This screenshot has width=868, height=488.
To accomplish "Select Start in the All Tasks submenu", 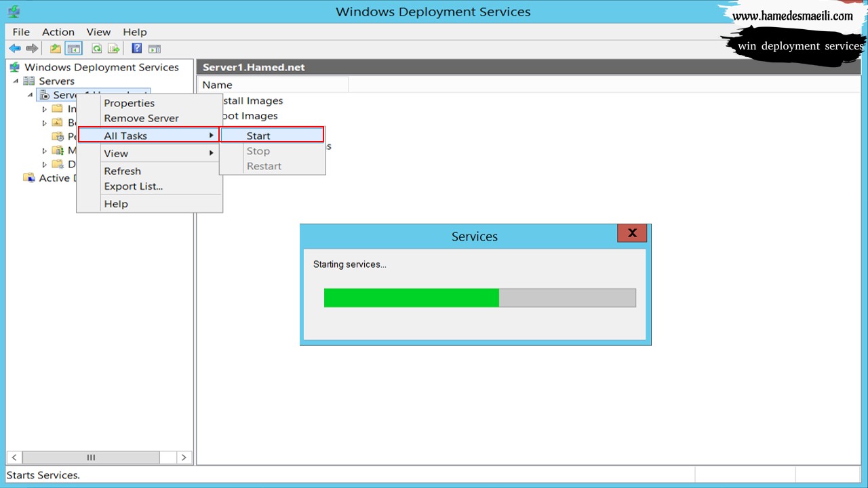I will (272, 136).
